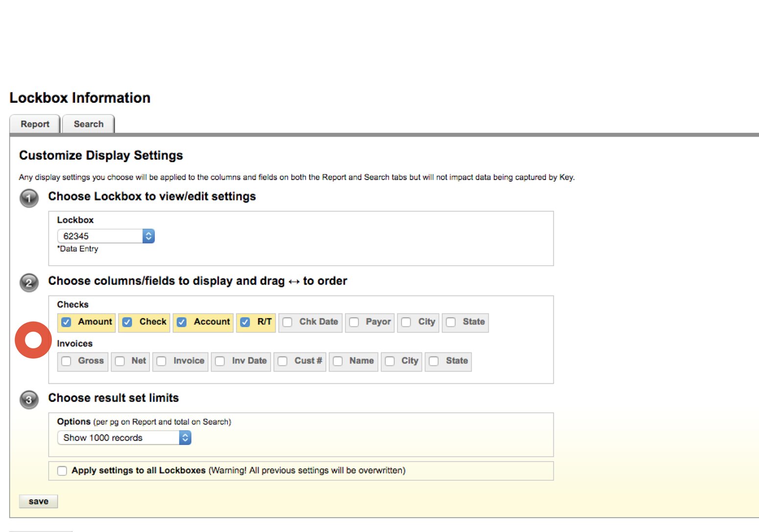This screenshot has height=532, width=759.
Task: Enable the Gross invoice column
Action: [x=67, y=361]
